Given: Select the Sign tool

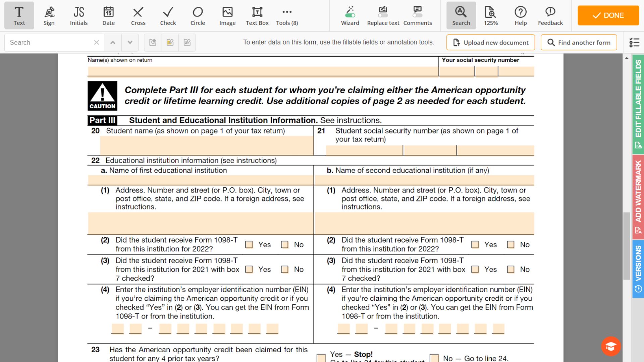Looking at the screenshot, I should coord(49,15).
